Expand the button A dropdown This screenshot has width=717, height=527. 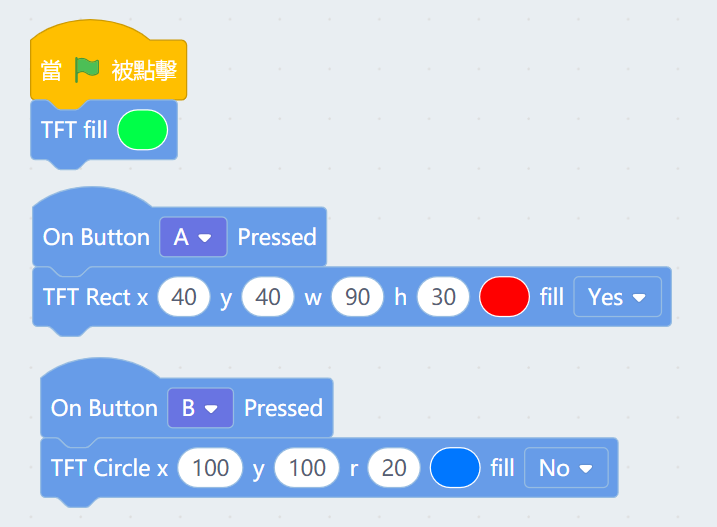point(193,237)
